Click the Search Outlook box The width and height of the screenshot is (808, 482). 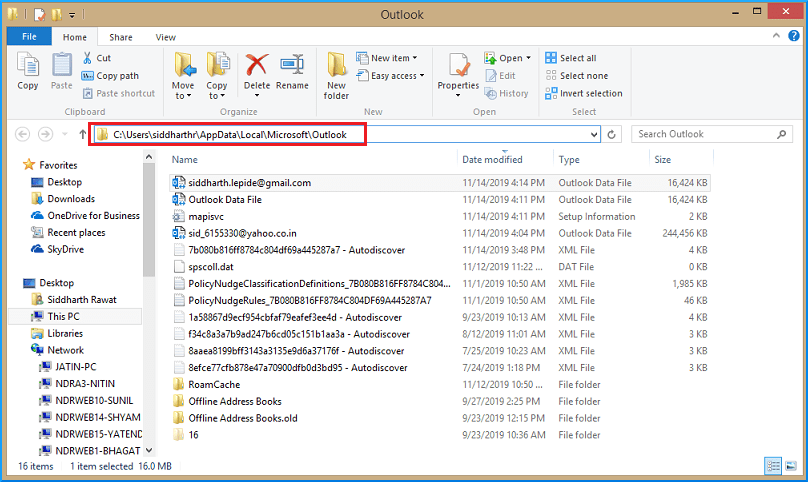click(712, 134)
